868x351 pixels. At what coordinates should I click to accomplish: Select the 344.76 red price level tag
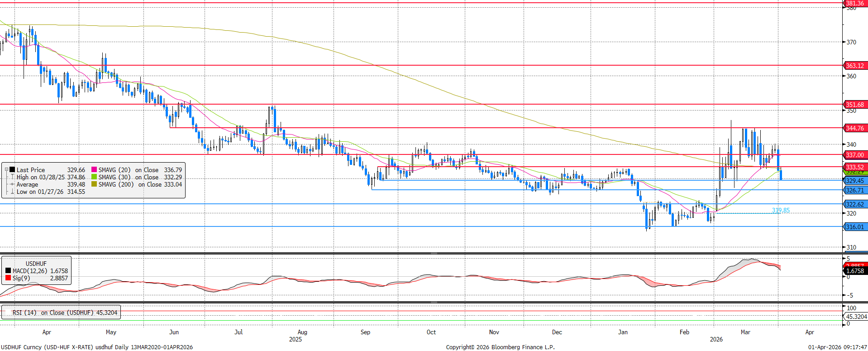854,128
